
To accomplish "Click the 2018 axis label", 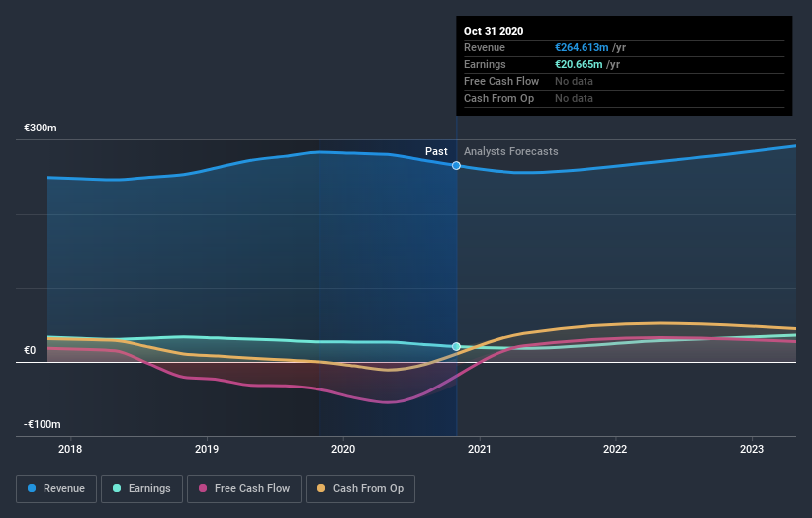I will click(x=70, y=449).
